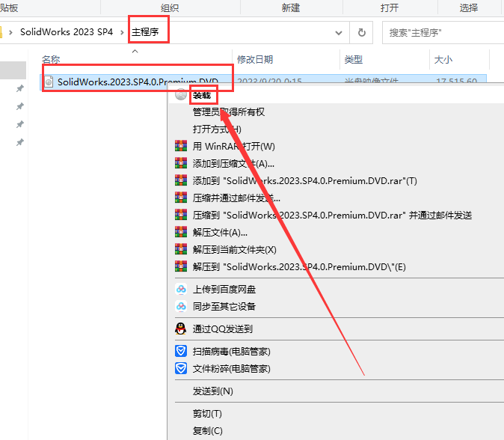Click the WinRAR icon beside 解压文件(A)...

pyautogui.click(x=181, y=232)
